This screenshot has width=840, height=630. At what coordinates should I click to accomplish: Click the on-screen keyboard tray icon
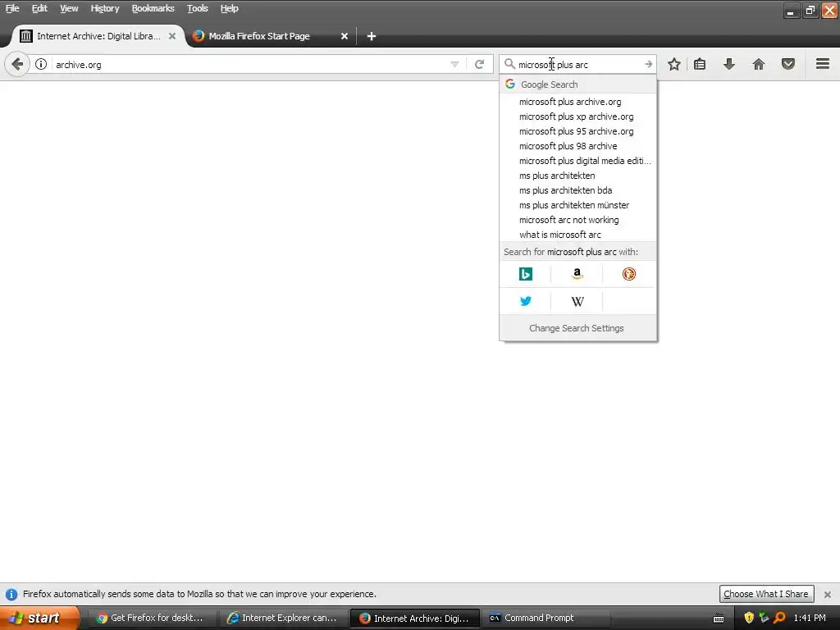pos(719,619)
